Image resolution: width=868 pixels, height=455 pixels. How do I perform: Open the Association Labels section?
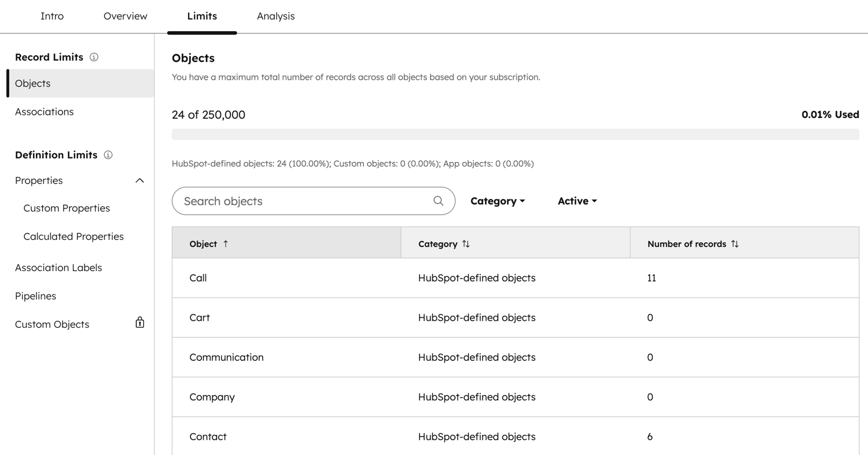(58, 267)
